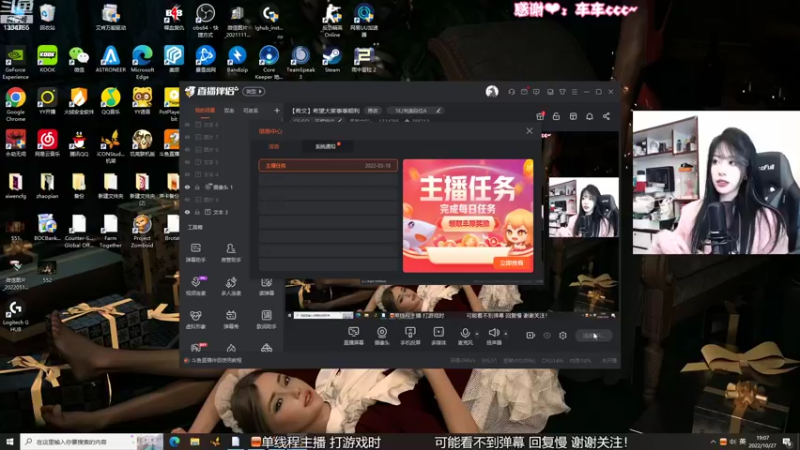The image size is (800, 450).
Task: Expand the microphone options arrow
Action: pyautogui.click(x=477, y=334)
